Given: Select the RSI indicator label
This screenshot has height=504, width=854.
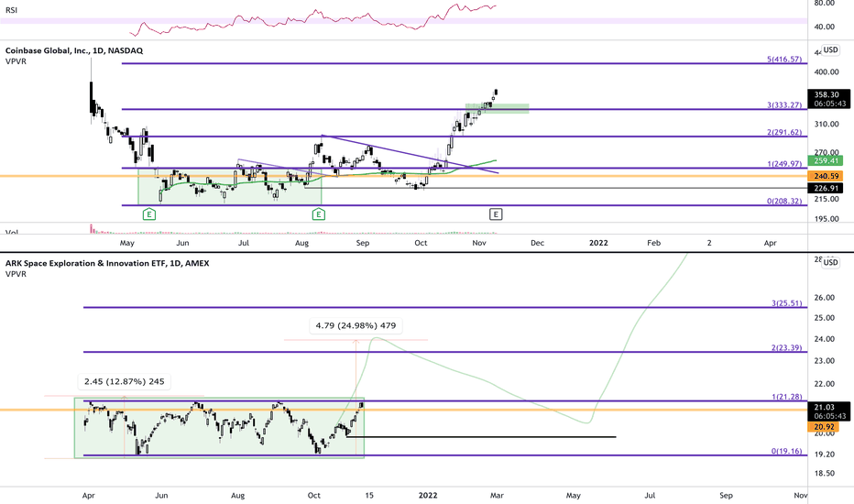Looking at the screenshot, I should [11, 10].
